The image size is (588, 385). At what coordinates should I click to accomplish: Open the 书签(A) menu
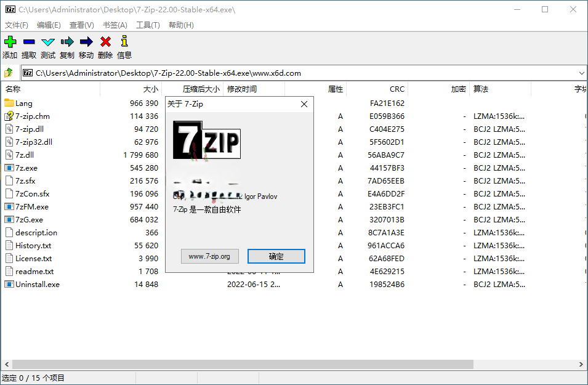tap(115, 25)
